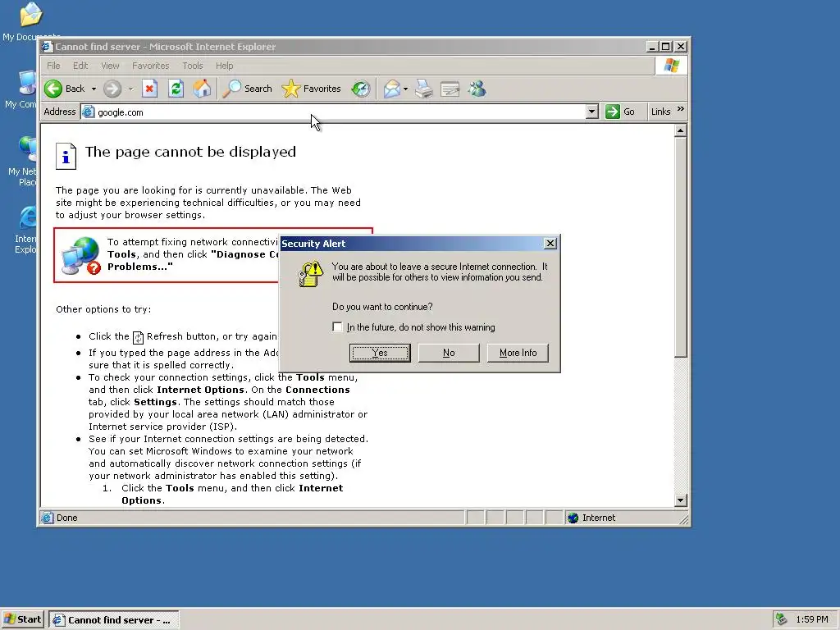Screen dimensions: 840x630
Task: Open the Start menu
Action: (23, 620)
